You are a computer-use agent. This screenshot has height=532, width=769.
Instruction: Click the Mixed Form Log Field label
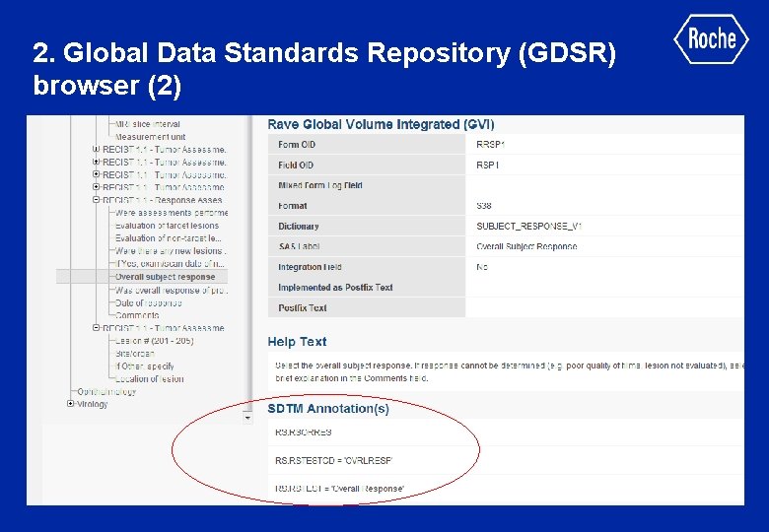coord(320,185)
